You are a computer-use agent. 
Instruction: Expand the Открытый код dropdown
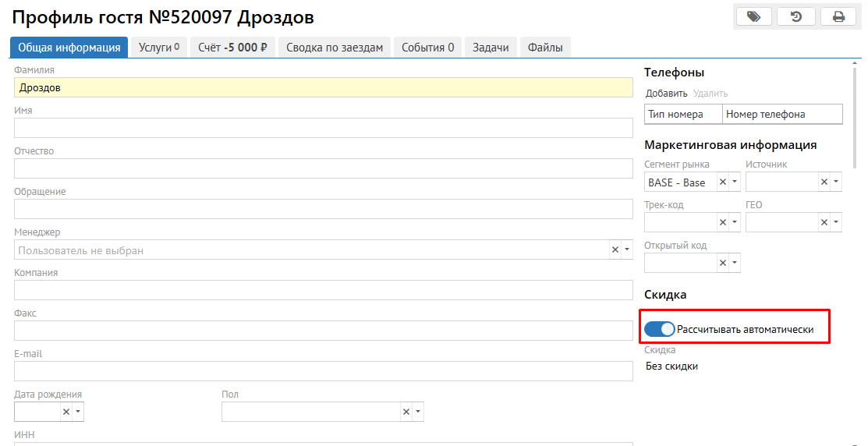click(735, 264)
